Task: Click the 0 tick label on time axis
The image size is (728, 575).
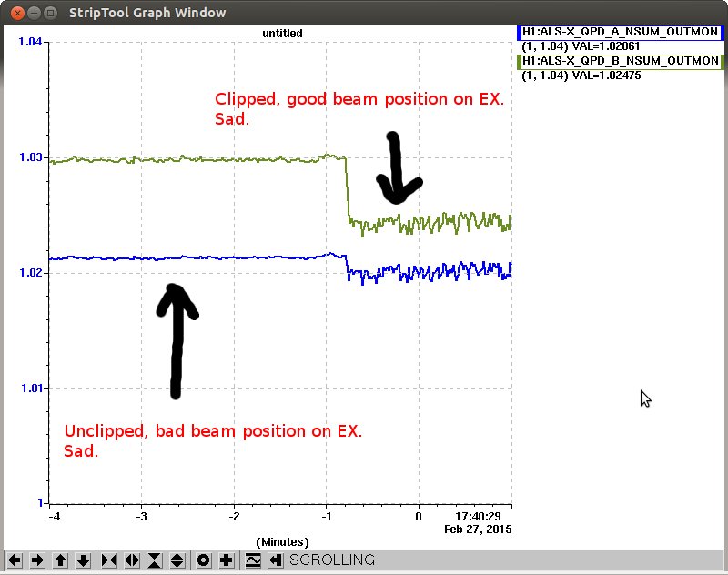Action: point(419,517)
